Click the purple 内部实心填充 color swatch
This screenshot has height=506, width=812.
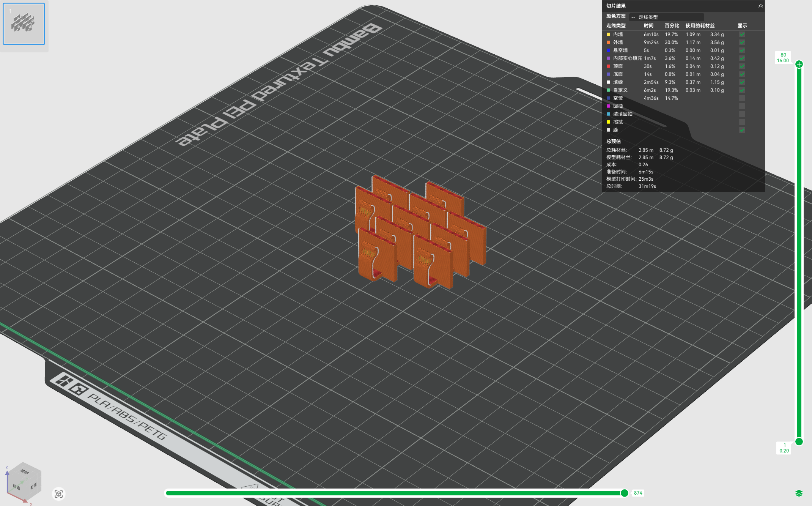tap(608, 58)
